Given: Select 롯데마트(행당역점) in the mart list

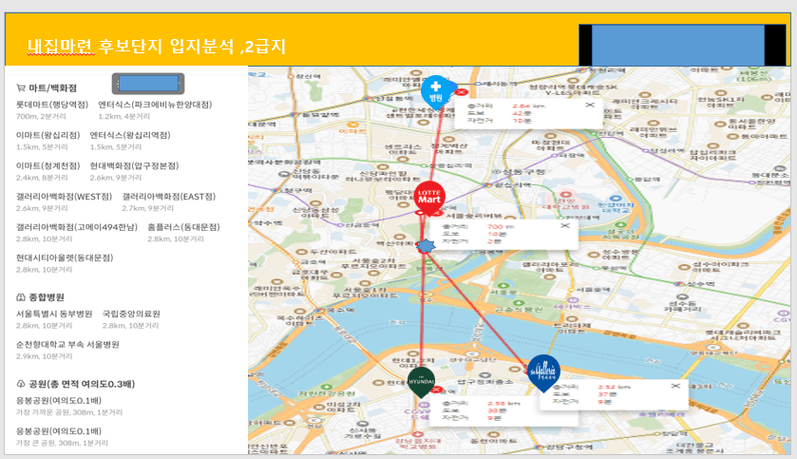Looking at the screenshot, I should [52, 105].
